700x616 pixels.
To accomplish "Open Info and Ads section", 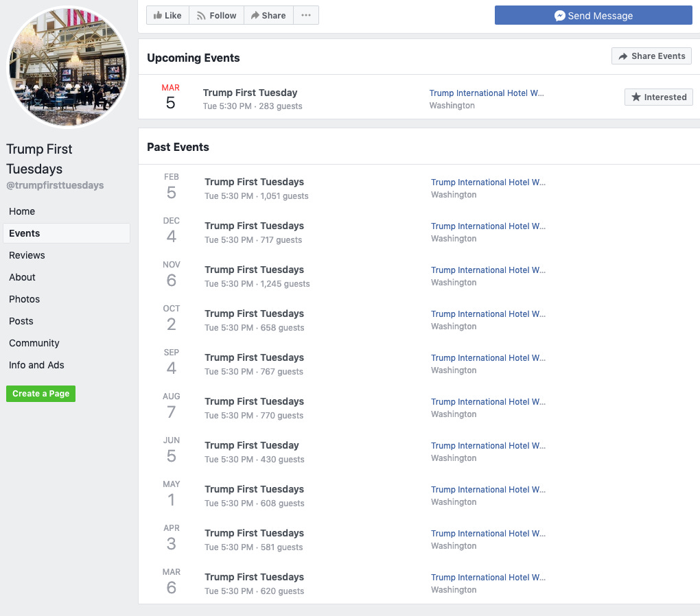I will [36, 365].
